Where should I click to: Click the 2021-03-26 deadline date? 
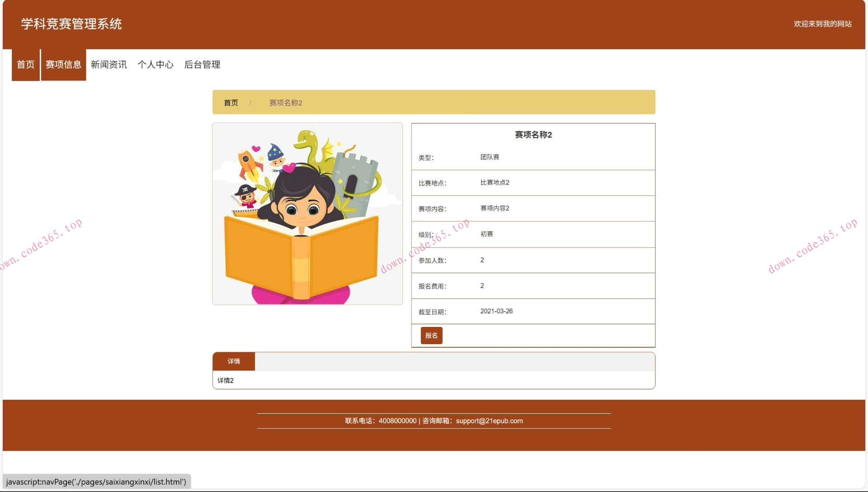coord(497,311)
